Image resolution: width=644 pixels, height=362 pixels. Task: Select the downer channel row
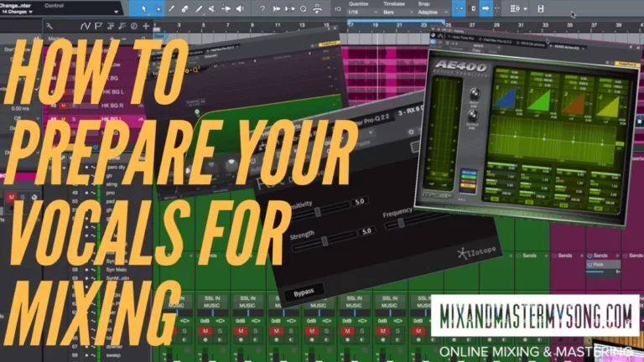113,346
